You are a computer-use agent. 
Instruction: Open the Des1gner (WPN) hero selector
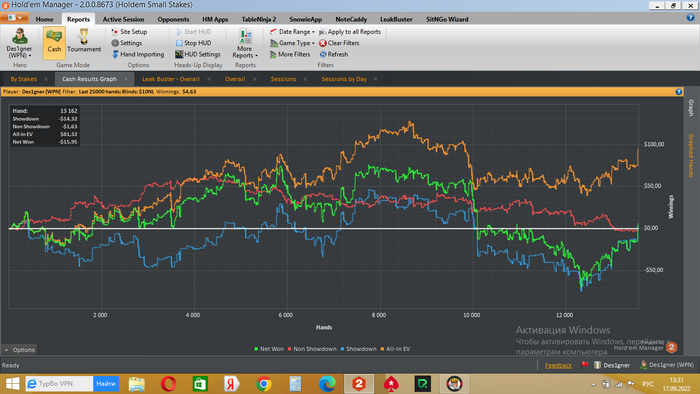(x=19, y=42)
